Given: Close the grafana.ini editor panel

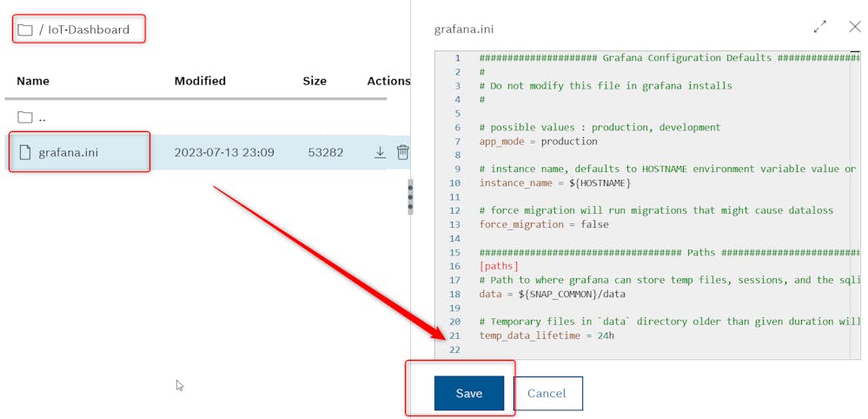Looking at the screenshot, I should 855,27.
